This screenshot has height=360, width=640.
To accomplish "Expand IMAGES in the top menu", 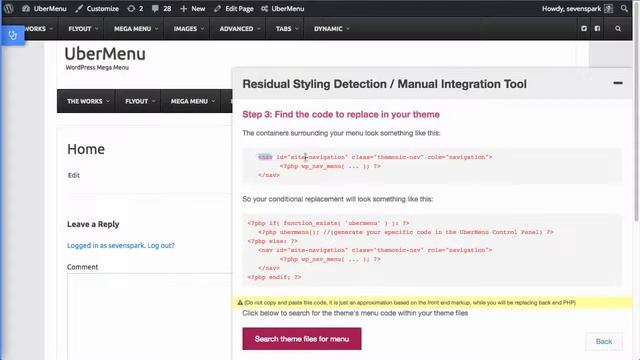I will pyautogui.click(x=189, y=29).
